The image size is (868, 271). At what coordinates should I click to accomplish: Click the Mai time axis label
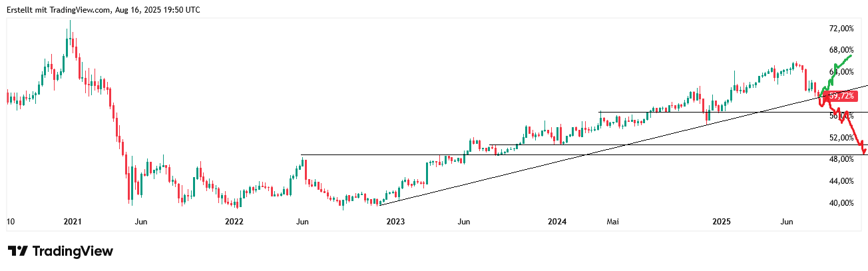pyautogui.click(x=612, y=221)
